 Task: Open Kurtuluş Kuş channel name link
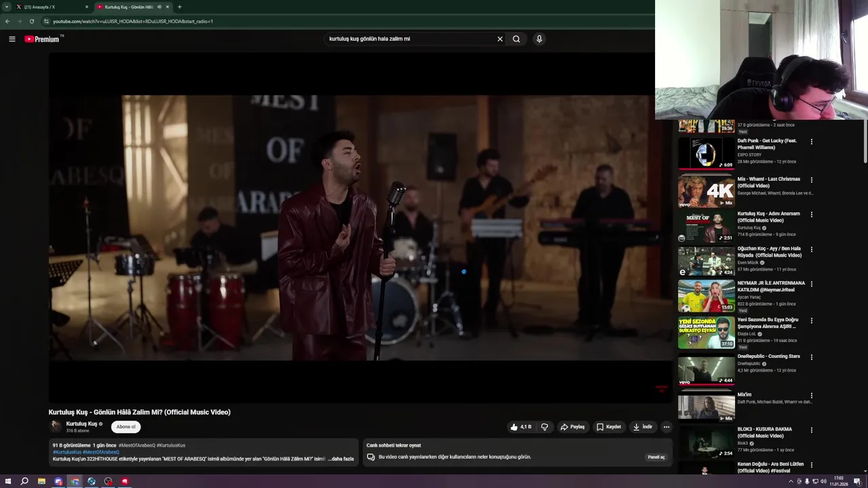point(81,424)
